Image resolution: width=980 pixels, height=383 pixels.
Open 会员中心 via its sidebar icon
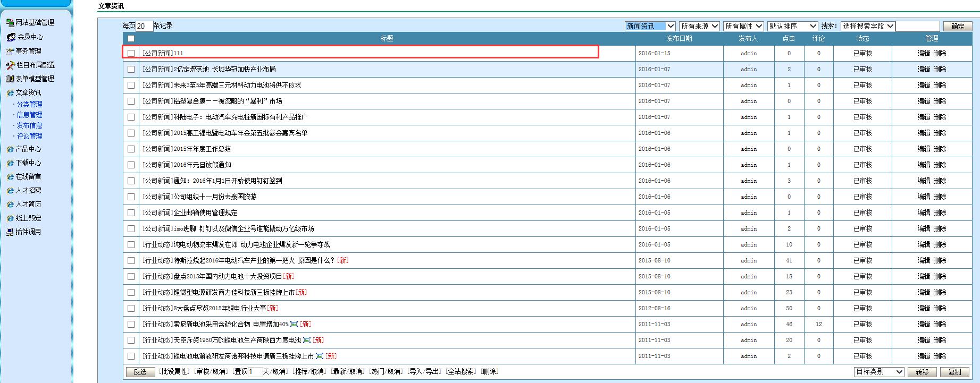pyautogui.click(x=11, y=37)
